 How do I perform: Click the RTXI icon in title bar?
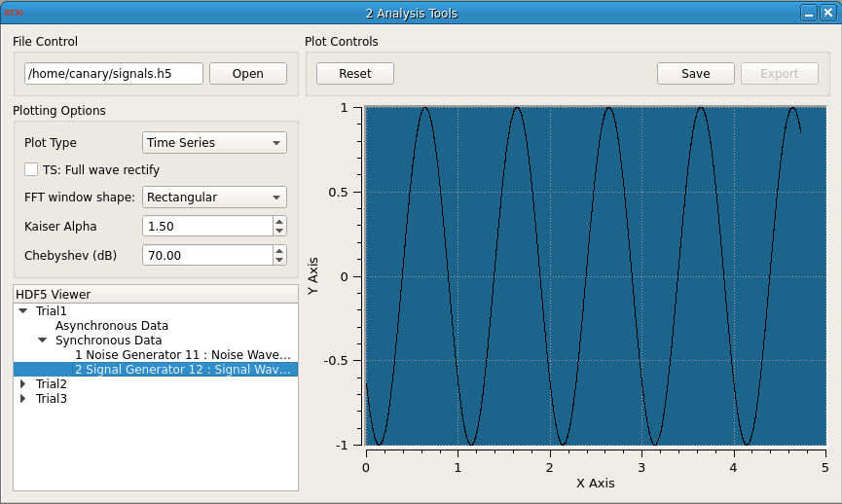point(14,13)
